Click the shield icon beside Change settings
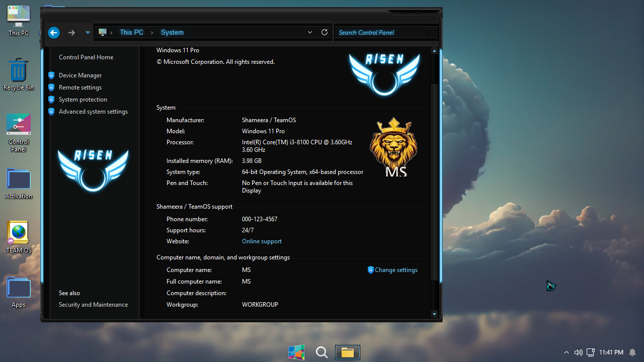The width and height of the screenshot is (644, 362). [371, 270]
